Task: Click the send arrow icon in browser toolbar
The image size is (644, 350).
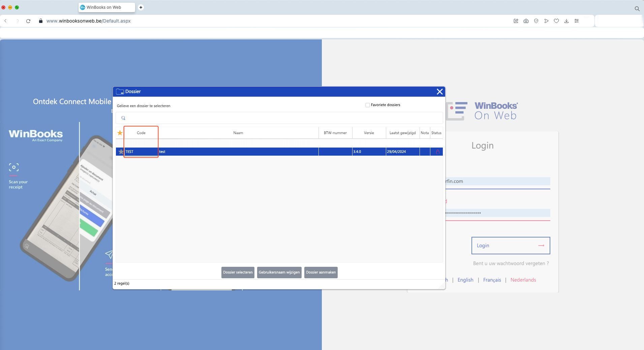Action: 546,21
